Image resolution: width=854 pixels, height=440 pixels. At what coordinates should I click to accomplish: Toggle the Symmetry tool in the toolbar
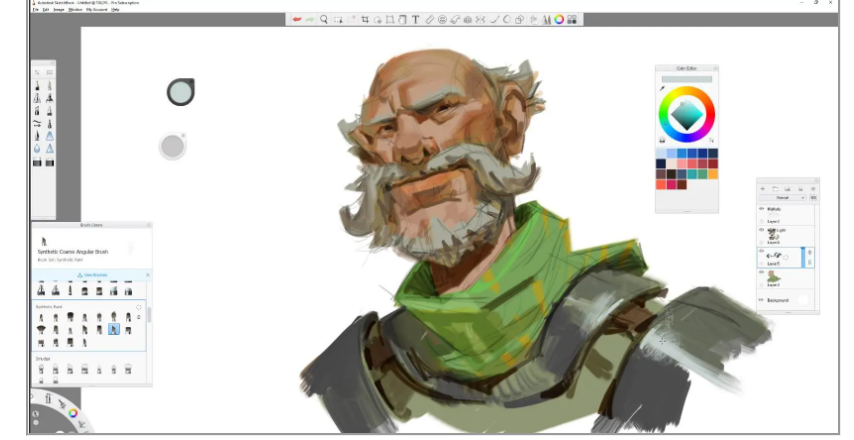(480, 20)
